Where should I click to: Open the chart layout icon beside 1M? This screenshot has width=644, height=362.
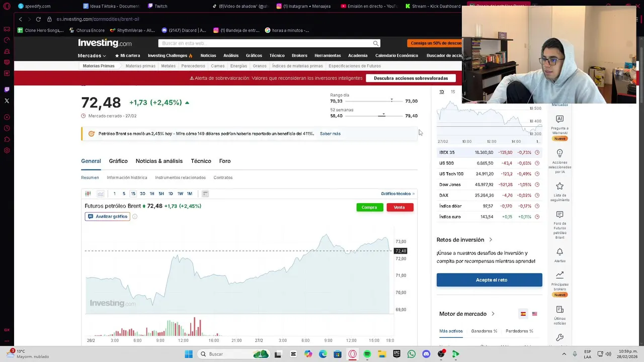tap(205, 194)
